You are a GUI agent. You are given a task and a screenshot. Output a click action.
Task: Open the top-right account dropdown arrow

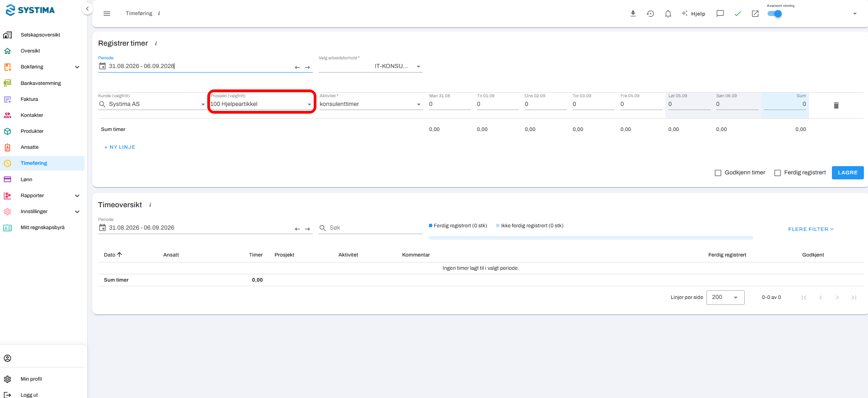point(855,14)
